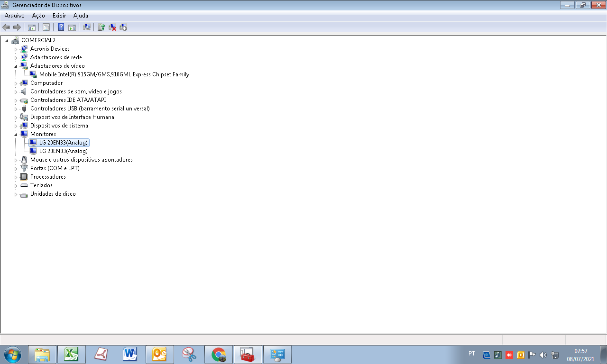Open Outlook from the taskbar
The height and width of the screenshot is (364, 607).
click(160, 355)
